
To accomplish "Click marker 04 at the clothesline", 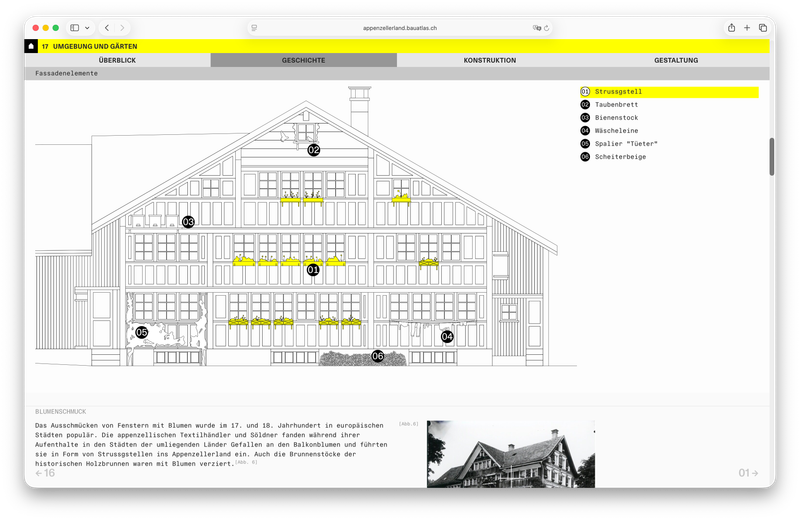I will tap(447, 336).
